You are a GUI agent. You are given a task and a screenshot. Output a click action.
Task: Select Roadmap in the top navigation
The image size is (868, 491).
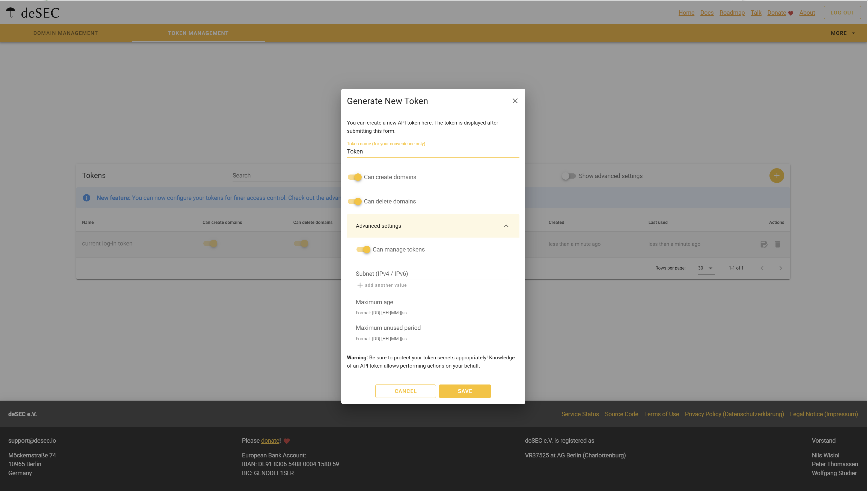(x=732, y=13)
